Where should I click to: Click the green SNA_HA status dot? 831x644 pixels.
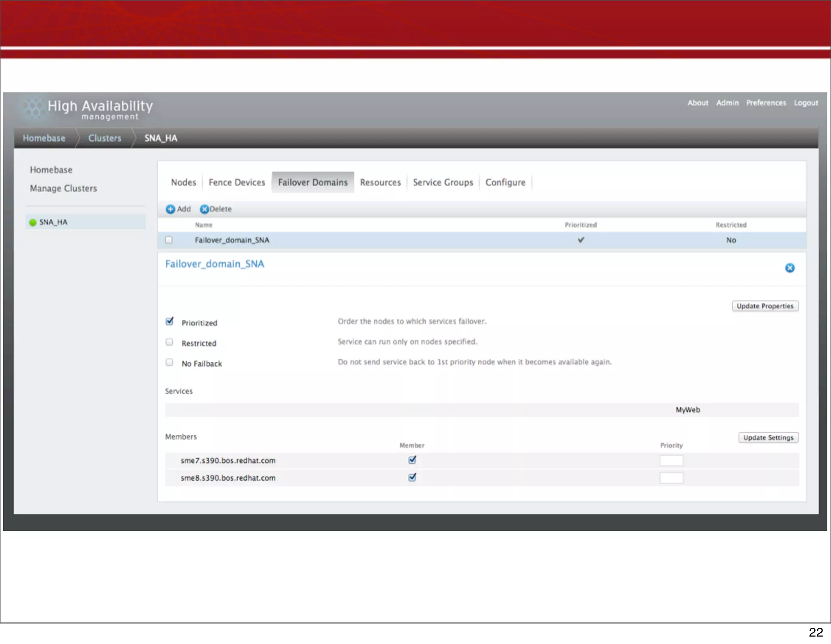pyautogui.click(x=33, y=223)
